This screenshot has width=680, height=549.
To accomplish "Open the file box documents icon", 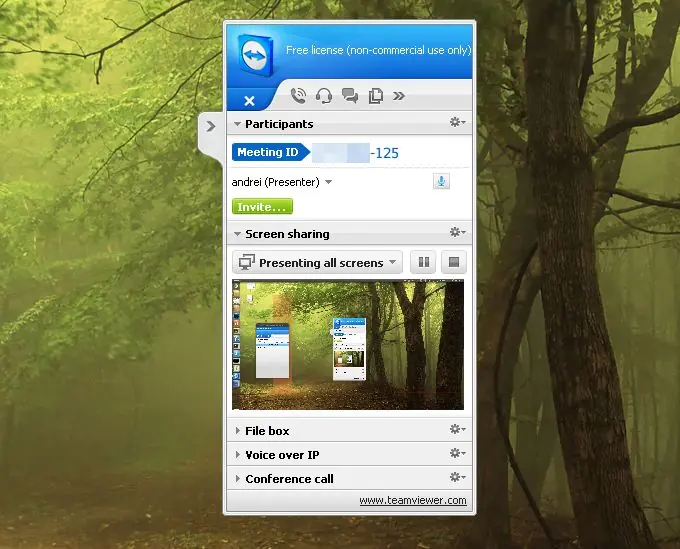I will click(x=376, y=95).
